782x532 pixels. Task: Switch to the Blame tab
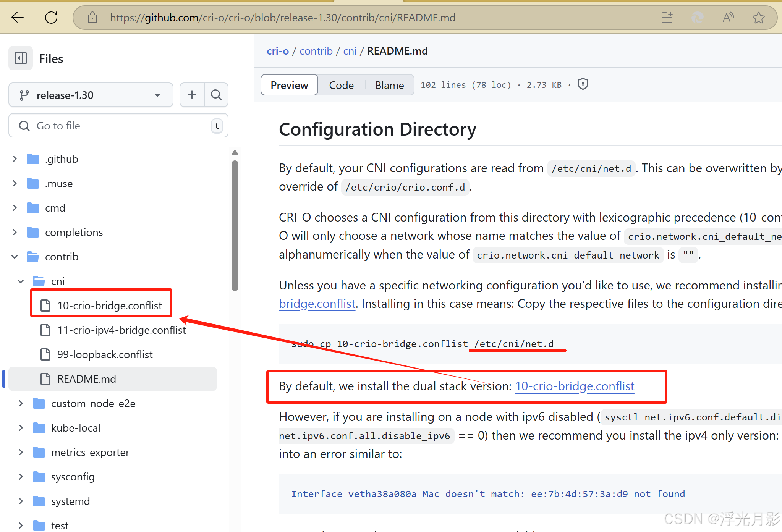click(x=389, y=85)
